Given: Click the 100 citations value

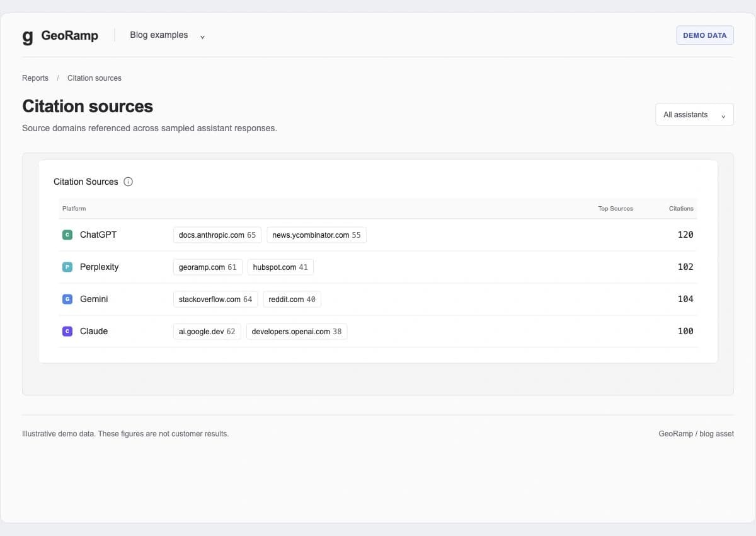Looking at the screenshot, I should [x=685, y=331].
